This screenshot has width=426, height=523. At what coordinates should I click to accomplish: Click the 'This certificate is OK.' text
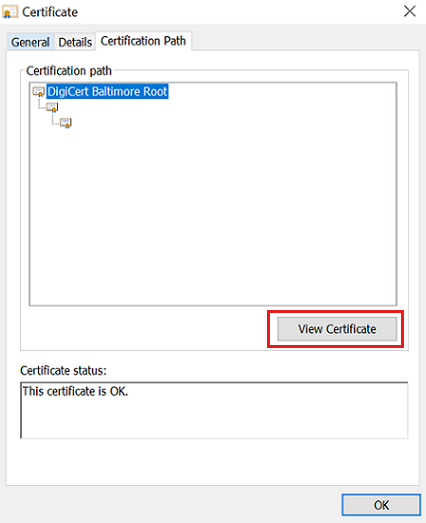75,391
